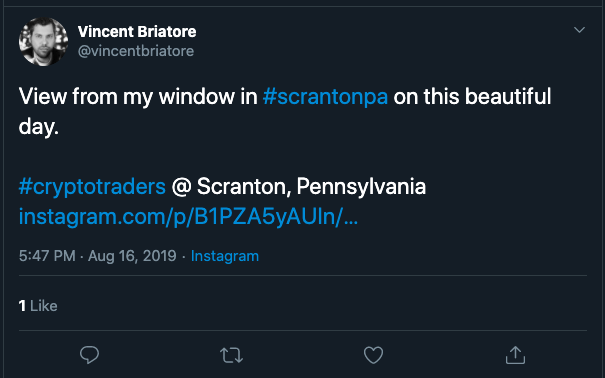Click the "View from my window" text
Image resolution: width=605 pixels, height=378 pixels.
[x=127, y=96]
